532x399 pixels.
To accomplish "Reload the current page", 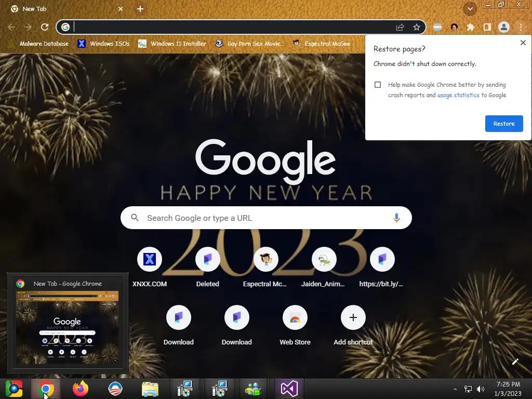I will pyautogui.click(x=45, y=27).
